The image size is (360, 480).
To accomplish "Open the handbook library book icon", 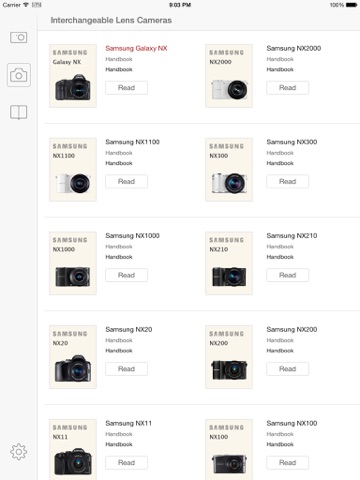I will [x=18, y=112].
